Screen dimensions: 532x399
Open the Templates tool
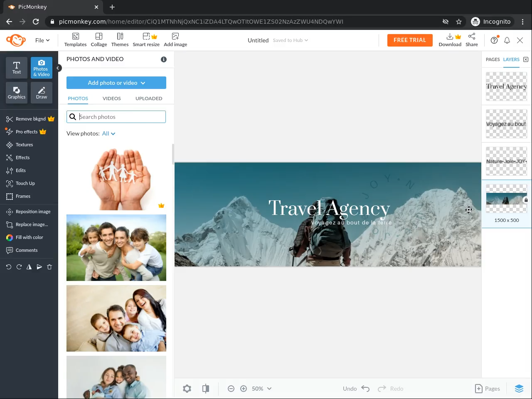tap(75, 40)
